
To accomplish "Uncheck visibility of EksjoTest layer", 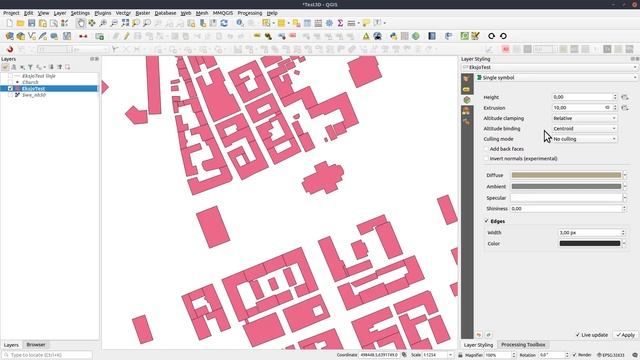I will coord(10,89).
